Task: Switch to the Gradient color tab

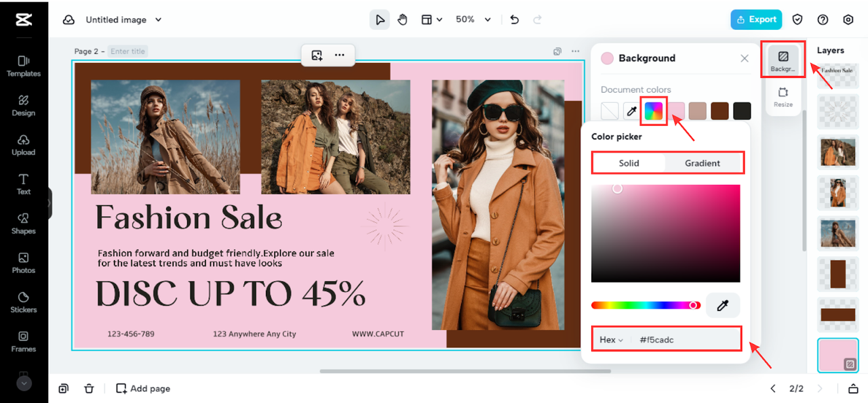Action: pos(703,163)
